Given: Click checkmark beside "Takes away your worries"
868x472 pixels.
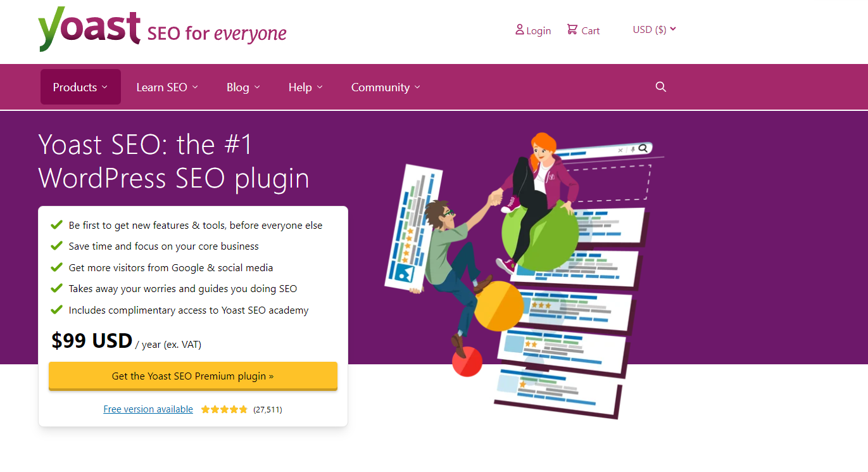Looking at the screenshot, I should 57,288.
